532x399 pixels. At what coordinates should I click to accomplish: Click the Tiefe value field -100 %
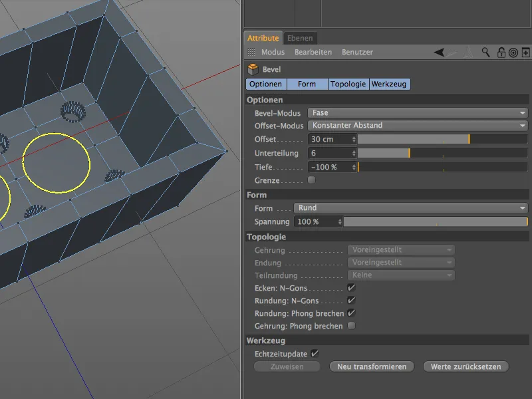click(x=329, y=167)
